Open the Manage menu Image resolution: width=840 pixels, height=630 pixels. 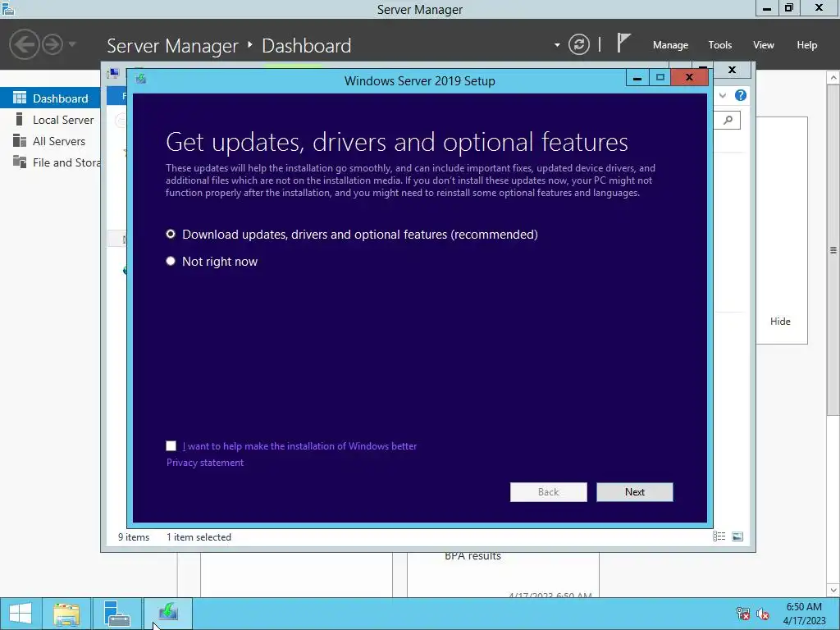(670, 45)
